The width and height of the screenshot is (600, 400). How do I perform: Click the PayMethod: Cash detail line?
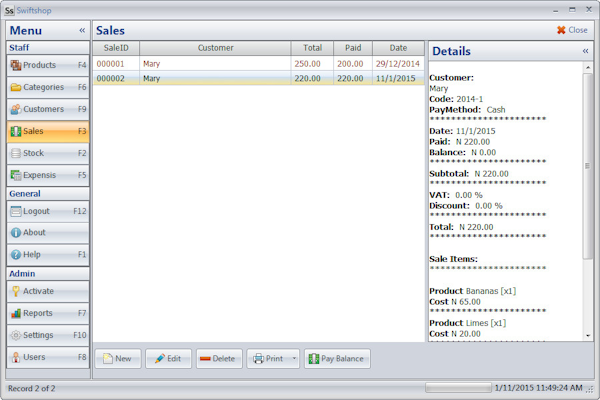point(467,110)
